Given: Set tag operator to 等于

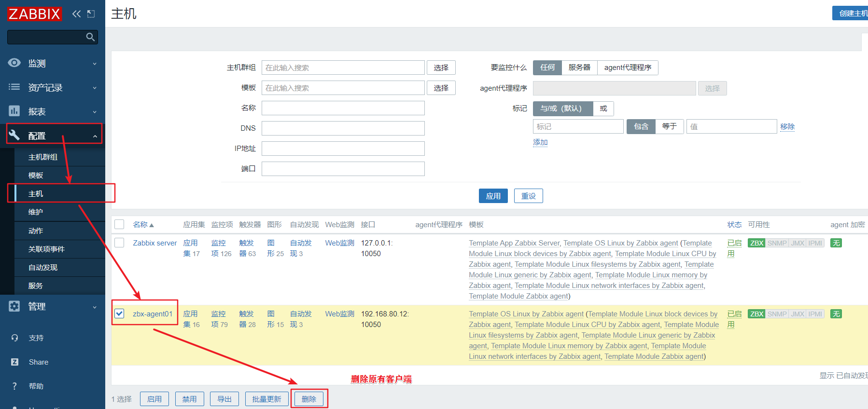Looking at the screenshot, I should coord(669,126).
